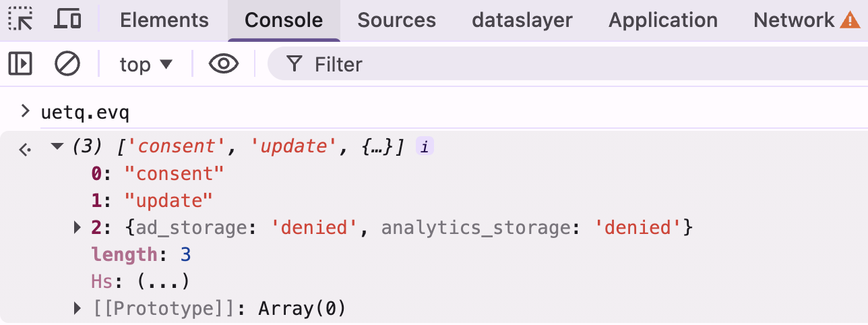Image resolution: width=868 pixels, height=325 pixels.
Task: Activate the inspect element picker icon
Action: (20, 20)
